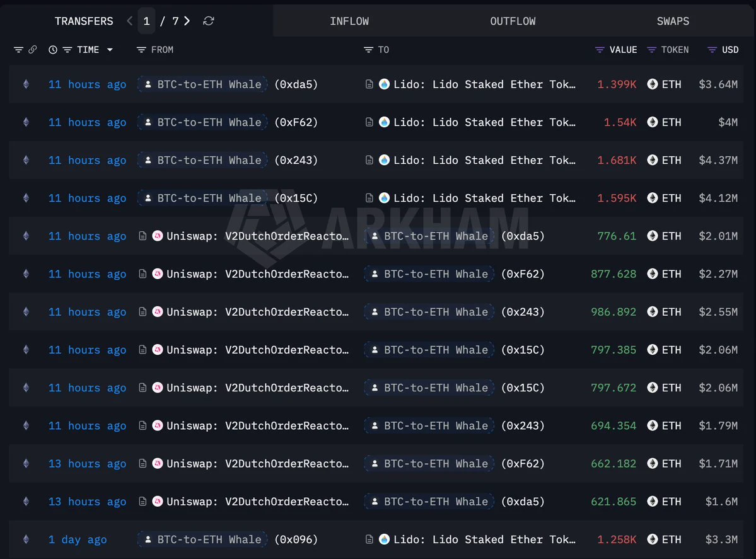756x559 pixels.
Task: Click Uniswap logo icon in 986.892 row
Action: (x=158, y=312)
